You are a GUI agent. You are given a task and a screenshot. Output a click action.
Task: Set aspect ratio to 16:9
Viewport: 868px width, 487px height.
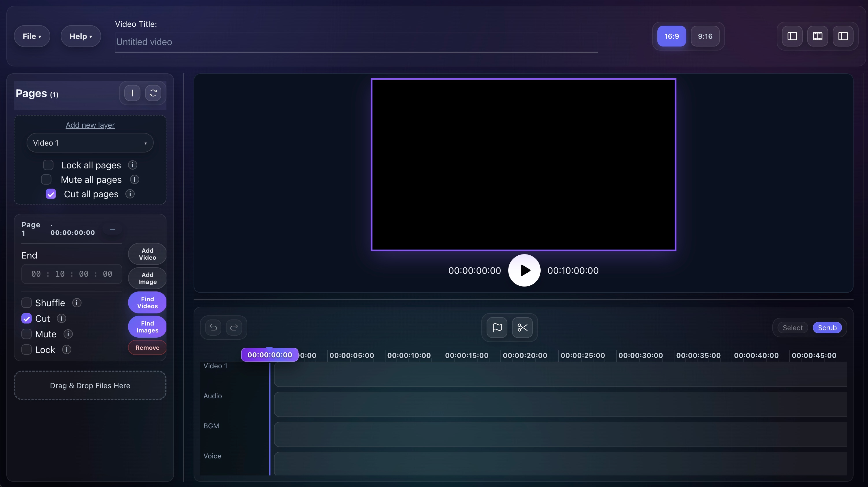click(x=672, y=36)
